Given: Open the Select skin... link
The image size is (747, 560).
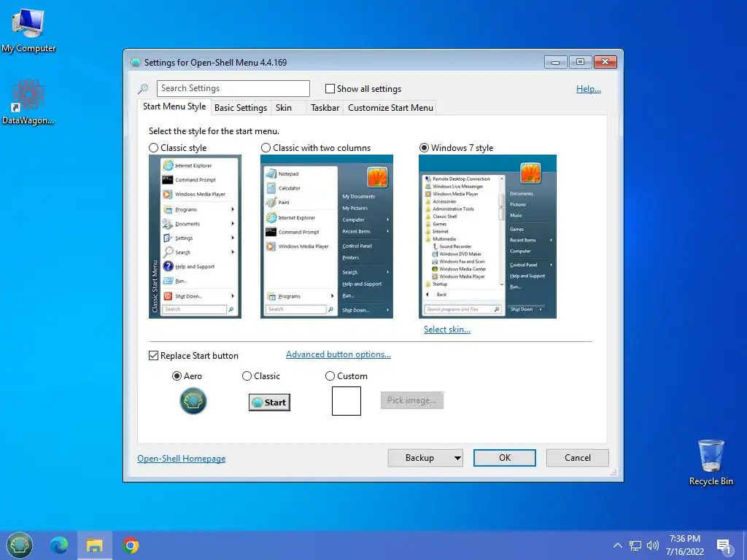Looking at the screenshot, I should pyautogui.click(x=447, y=330).
